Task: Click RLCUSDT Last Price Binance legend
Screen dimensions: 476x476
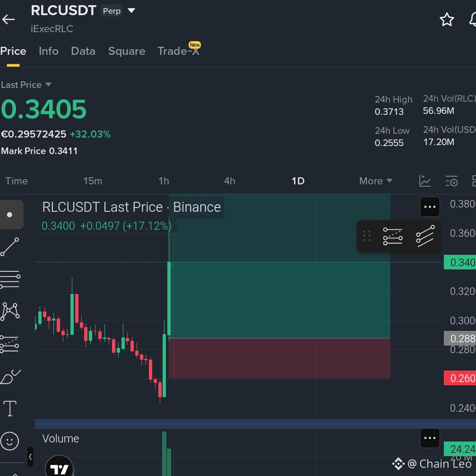Action: pos(131,207)
